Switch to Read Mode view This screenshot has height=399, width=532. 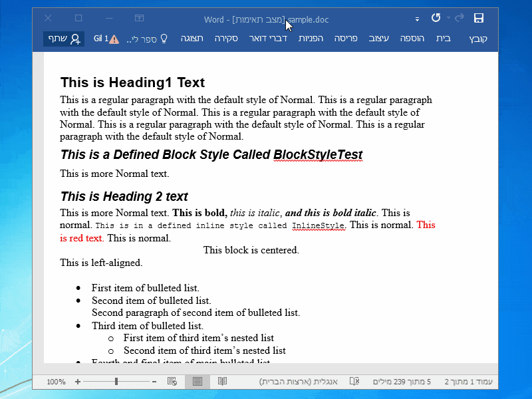coord(223,381)
